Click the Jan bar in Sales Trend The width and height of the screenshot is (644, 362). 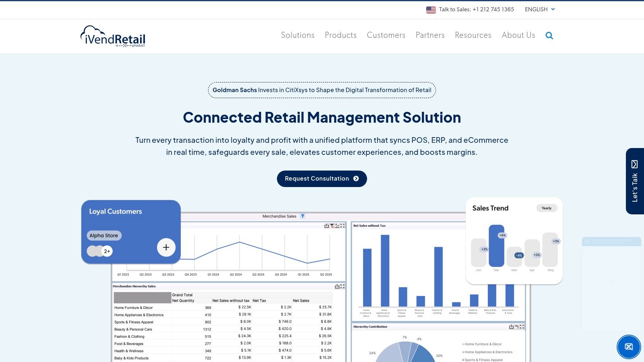[x=479, y=253]
